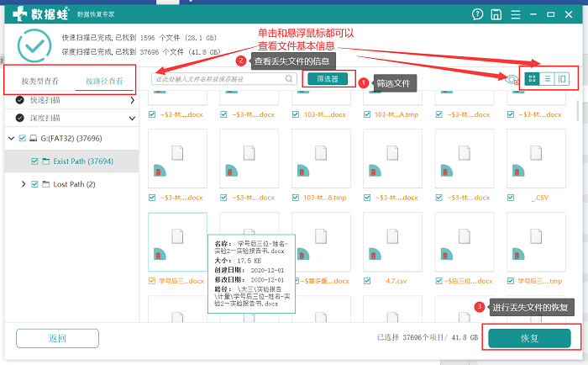Switch to detail panel view
Image resolution: width=588 pixels, height=365 pixels.
[562, 78]
